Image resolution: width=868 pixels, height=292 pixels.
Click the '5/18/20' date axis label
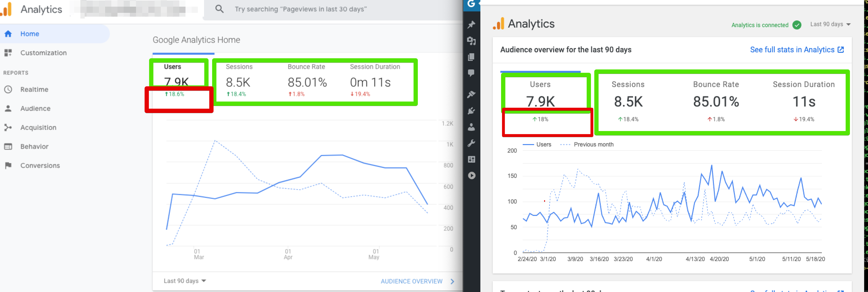pos(815,259)
